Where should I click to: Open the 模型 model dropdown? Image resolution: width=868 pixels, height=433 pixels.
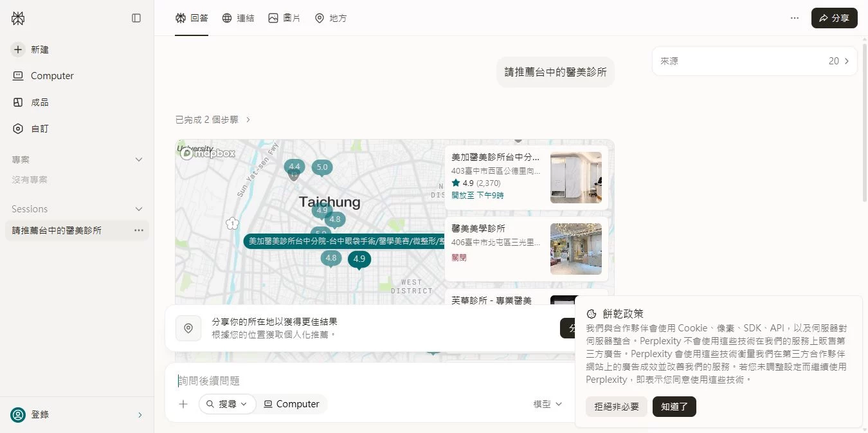click(x=548, y=404)
